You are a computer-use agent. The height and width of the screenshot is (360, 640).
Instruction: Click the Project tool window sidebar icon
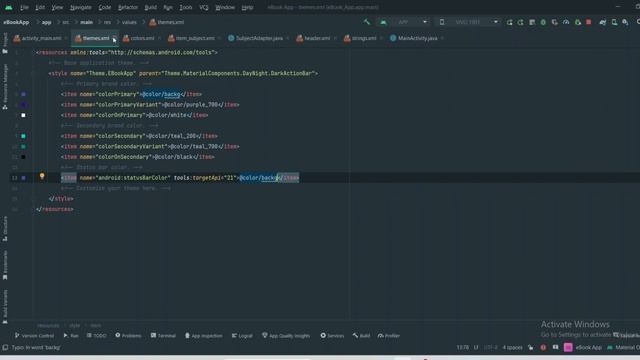[x=5, y=44]
